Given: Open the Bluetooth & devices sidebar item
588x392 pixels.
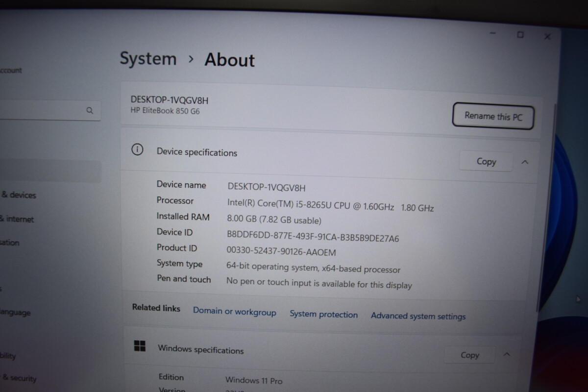Looking at the screenshot, I should [18, 195].
